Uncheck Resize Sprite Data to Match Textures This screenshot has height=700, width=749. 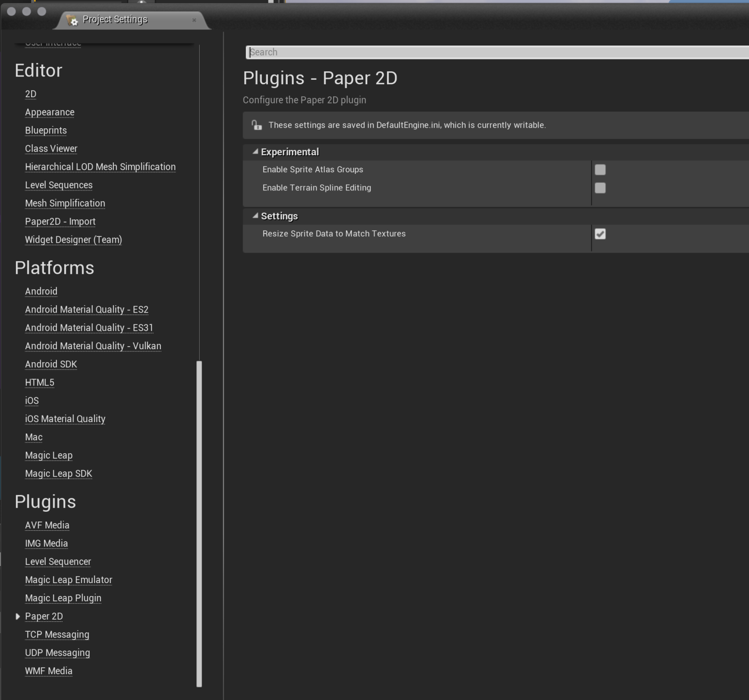[x=600, y=234]
